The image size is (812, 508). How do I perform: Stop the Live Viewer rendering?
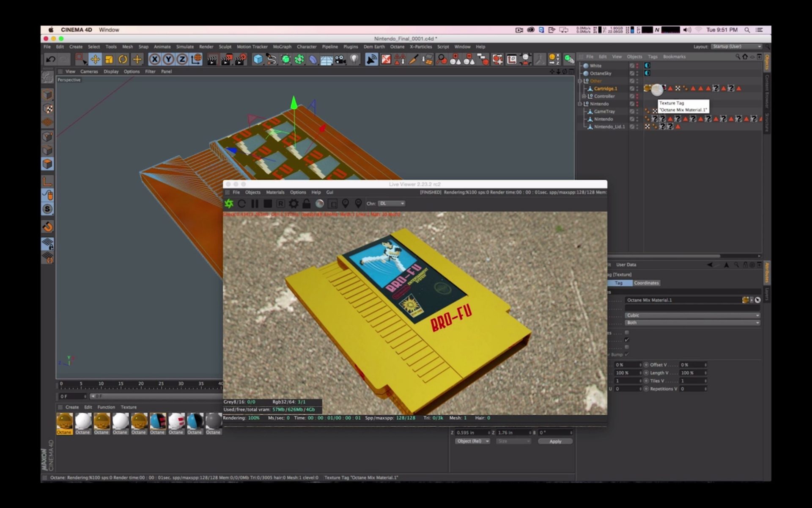click(268, 204)
